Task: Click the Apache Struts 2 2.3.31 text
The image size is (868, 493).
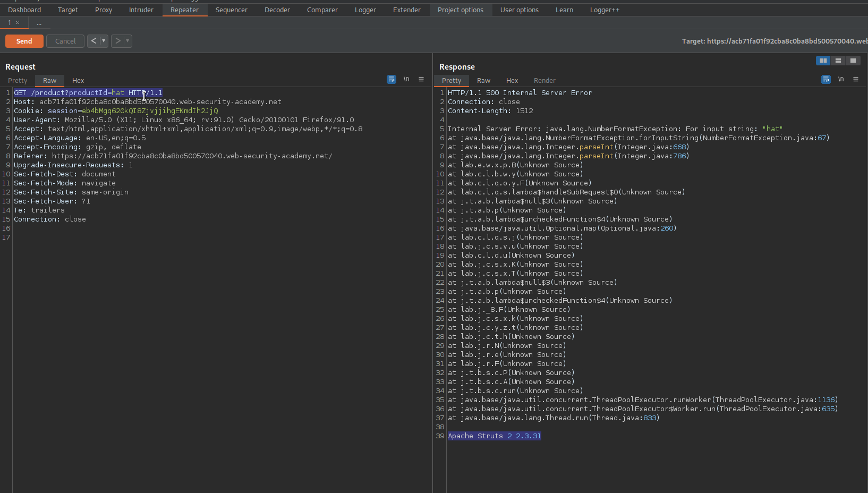Action: click(x=495, y=436)
